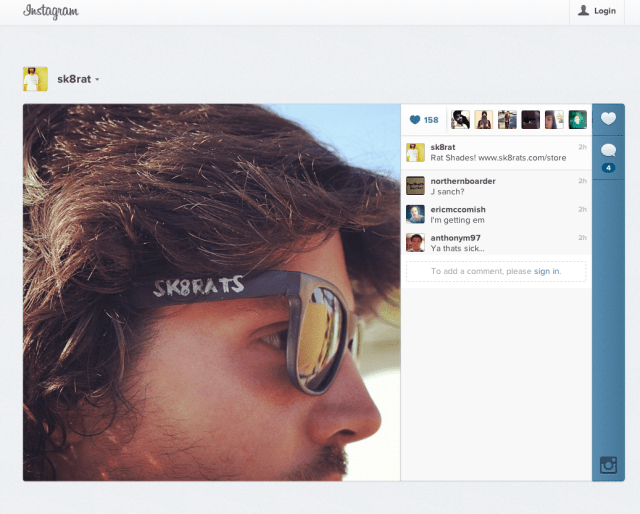Click the comment speech bubble icon
Image resolution: width=640 pixels, height=514 pixels.
[x=608, y=150]
